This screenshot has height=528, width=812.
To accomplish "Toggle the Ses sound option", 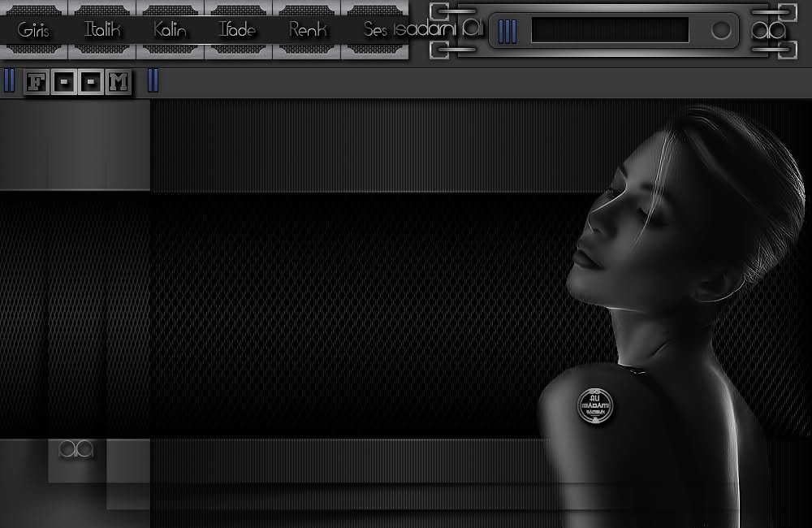I will click(375, 30).
